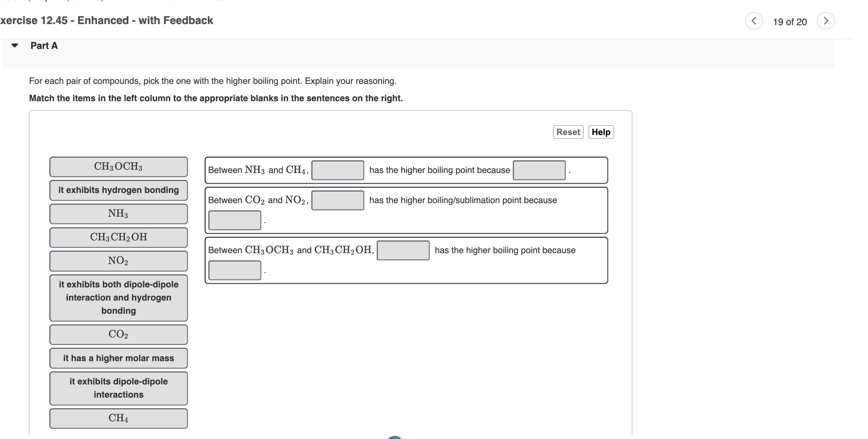Pick the dipole-dipole and hydrogen bonding tile
868x439 pixels.
pyautogui.click(x=118, y=298)
